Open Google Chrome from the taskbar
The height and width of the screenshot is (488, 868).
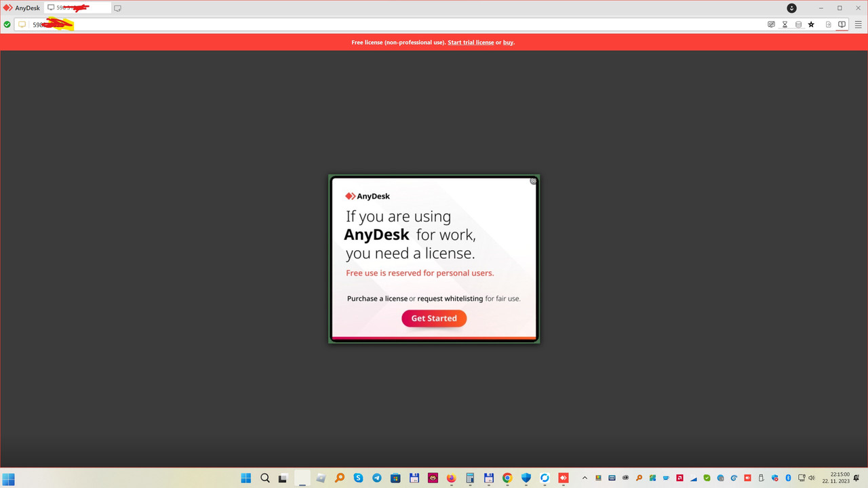[x=507, y=478]
